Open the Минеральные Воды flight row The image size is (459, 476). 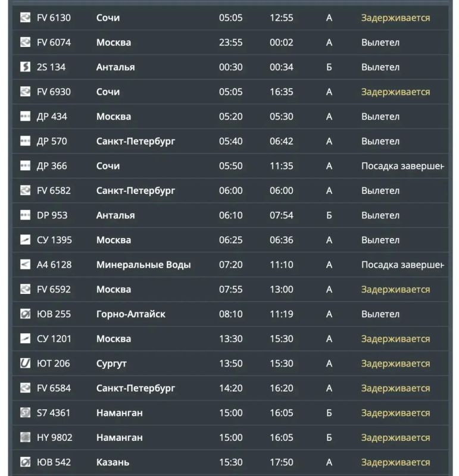point(230,264)
